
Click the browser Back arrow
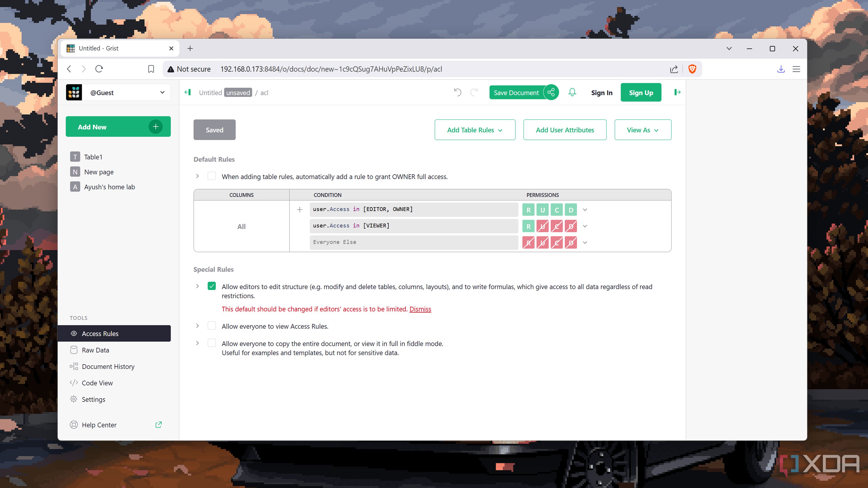(69, 69)
